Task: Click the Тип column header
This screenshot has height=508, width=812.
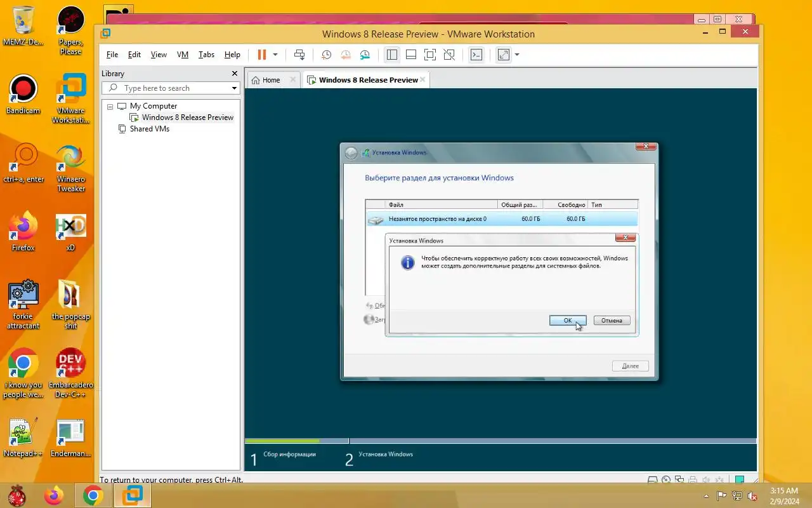Action: pyautogui.click(x=613, y=204)
